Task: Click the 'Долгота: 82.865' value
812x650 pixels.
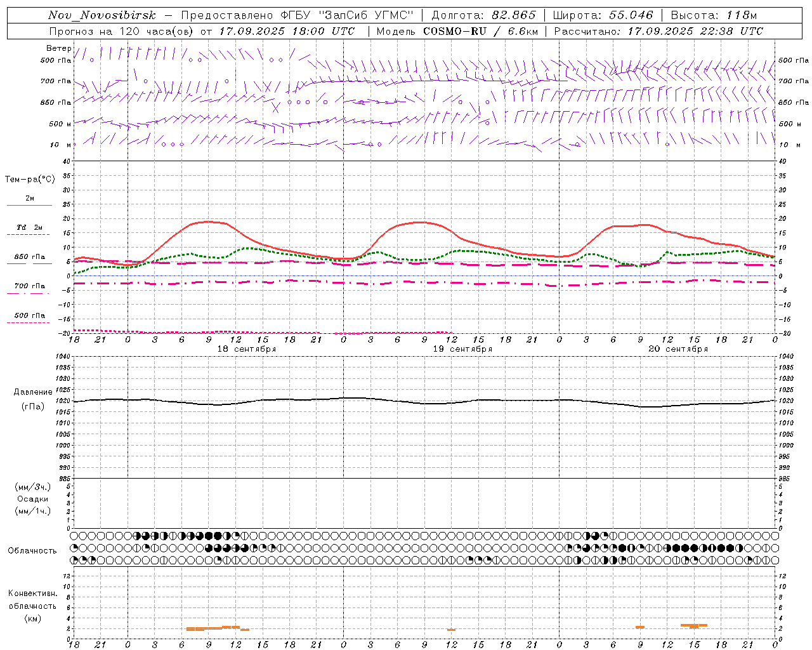Action: pyautogui.click(x=483, y=16)
